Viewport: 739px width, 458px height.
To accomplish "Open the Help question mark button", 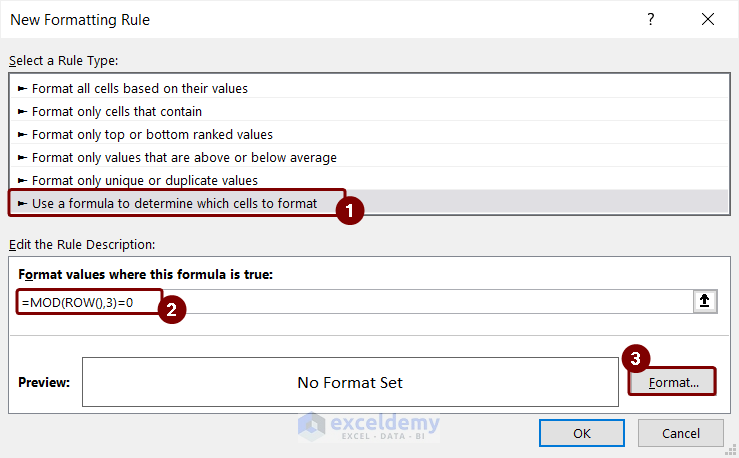I will [651, 19].
